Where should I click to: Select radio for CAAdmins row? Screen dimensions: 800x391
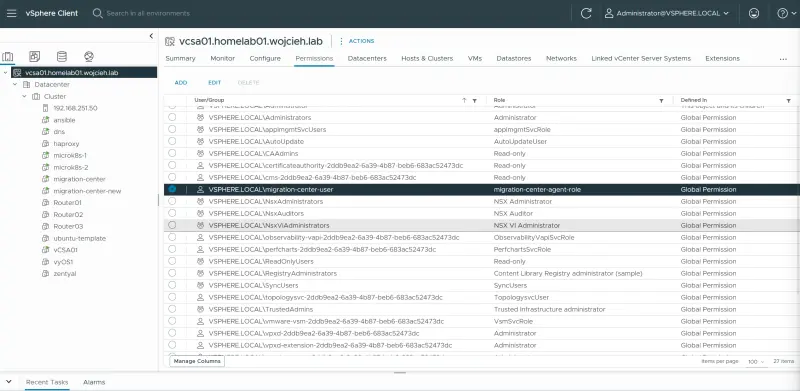pos(172,153)
